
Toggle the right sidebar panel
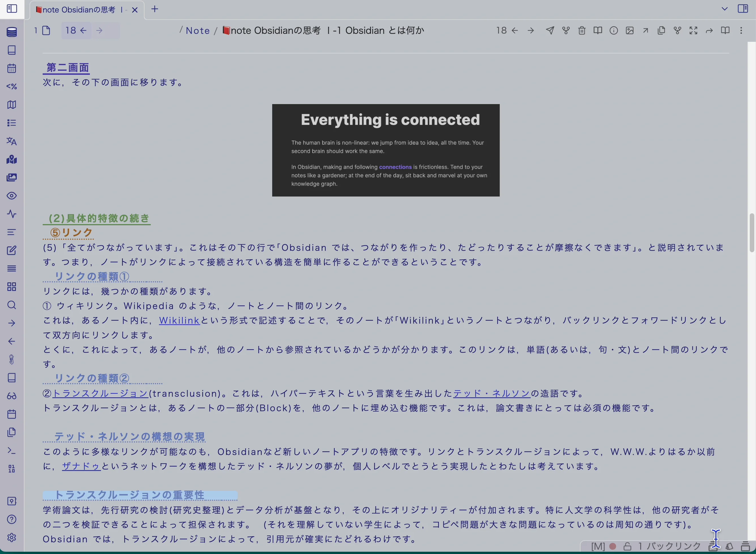point(743,8)
